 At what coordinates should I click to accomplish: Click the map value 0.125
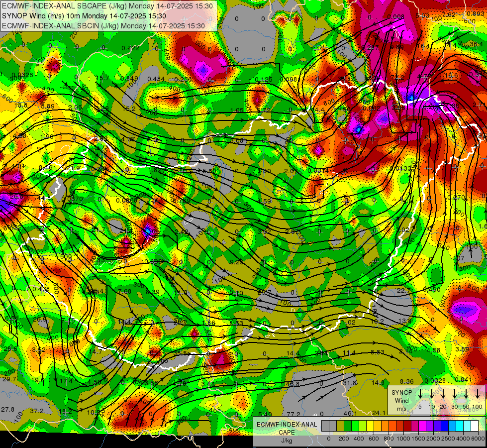[x=263, y=80]
